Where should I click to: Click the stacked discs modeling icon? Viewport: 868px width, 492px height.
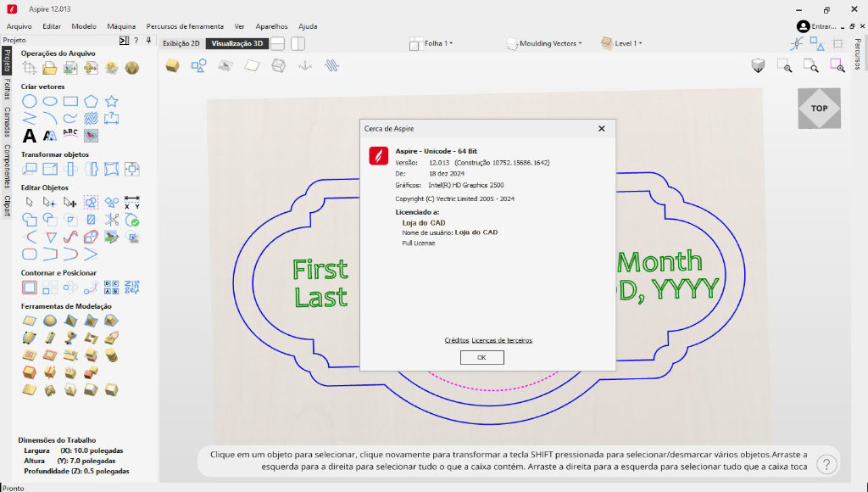(111, 355)
